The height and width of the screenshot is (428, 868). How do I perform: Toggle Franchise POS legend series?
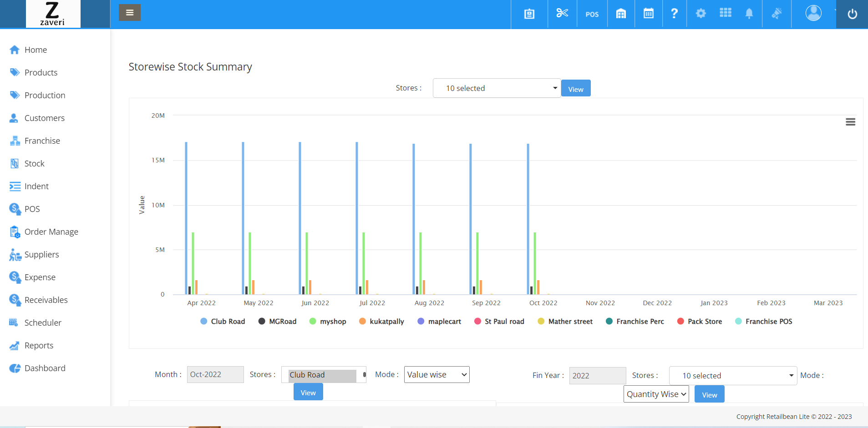point(764,321)
